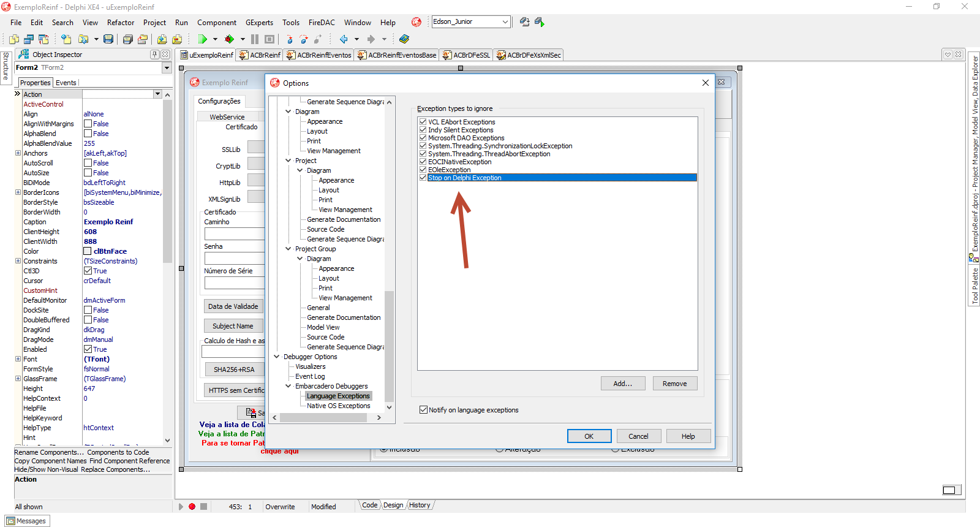
Task: Click the Remove exception button
Action: (674, 384)
